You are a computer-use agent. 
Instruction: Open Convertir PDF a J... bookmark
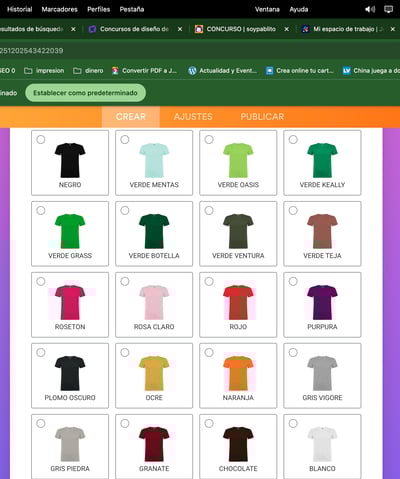(144, 71)
